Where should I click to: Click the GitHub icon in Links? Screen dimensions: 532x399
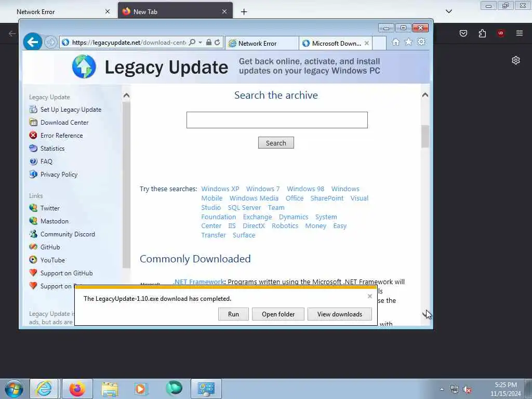(33, 247)
